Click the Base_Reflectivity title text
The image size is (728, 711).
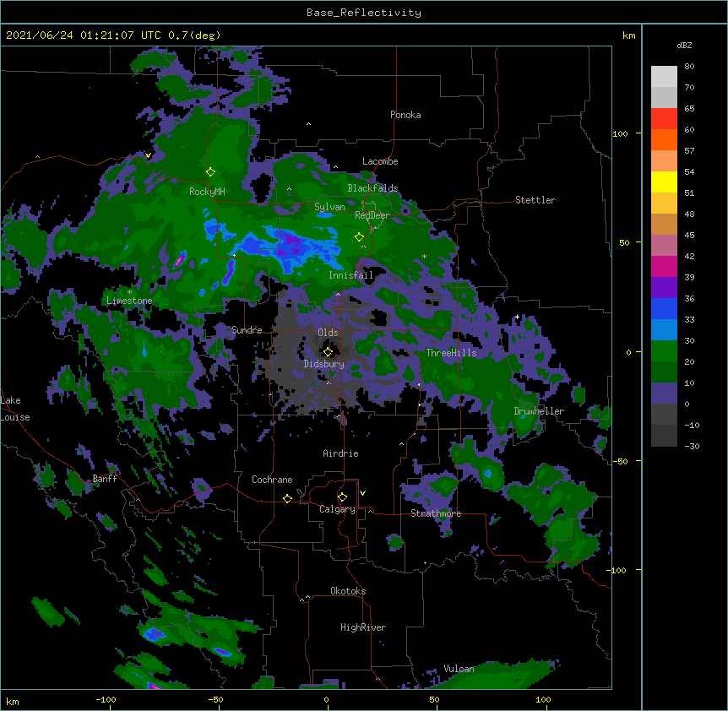coord(364,13)
